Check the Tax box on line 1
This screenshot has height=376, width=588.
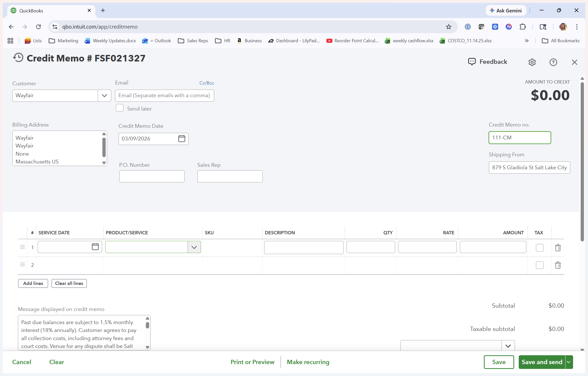point(539,247)
